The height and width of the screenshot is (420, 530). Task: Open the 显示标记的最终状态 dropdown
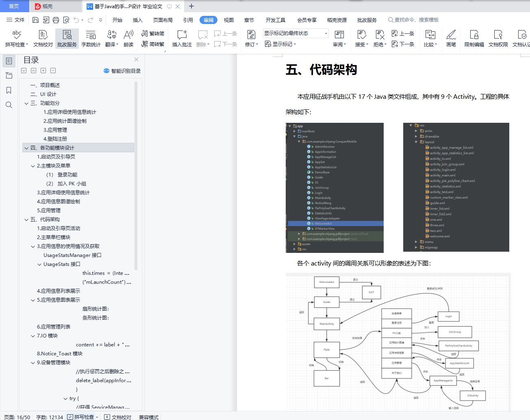coord(295,33)
